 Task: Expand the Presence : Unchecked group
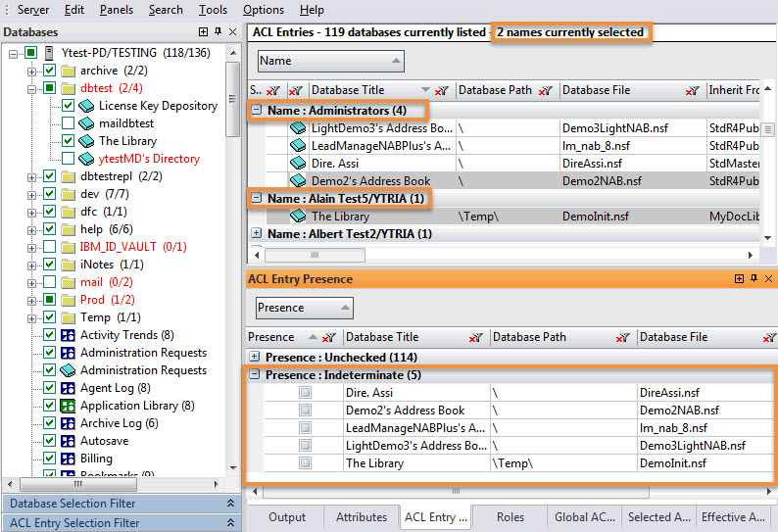pos(255,358)
